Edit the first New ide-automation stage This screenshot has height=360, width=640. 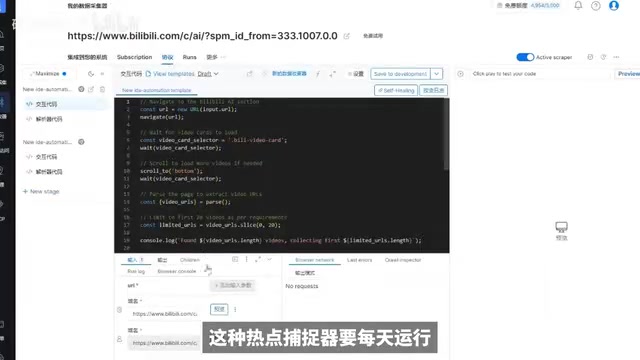(x=91, y=89)
